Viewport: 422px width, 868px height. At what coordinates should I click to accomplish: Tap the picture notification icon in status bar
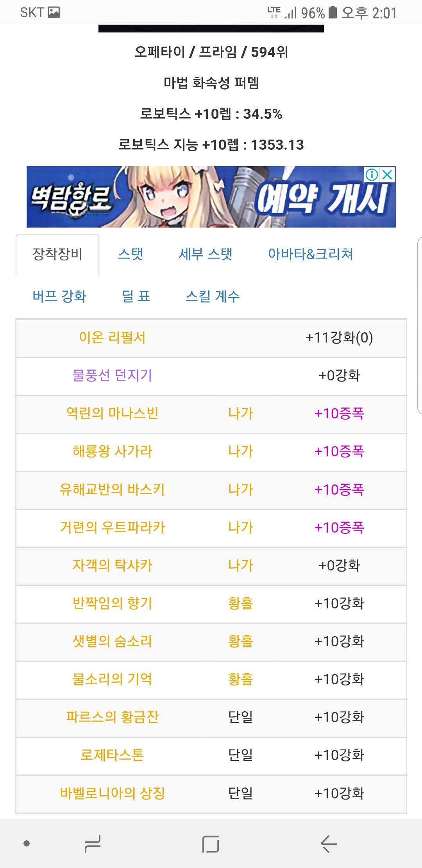(x=54, y=13)
